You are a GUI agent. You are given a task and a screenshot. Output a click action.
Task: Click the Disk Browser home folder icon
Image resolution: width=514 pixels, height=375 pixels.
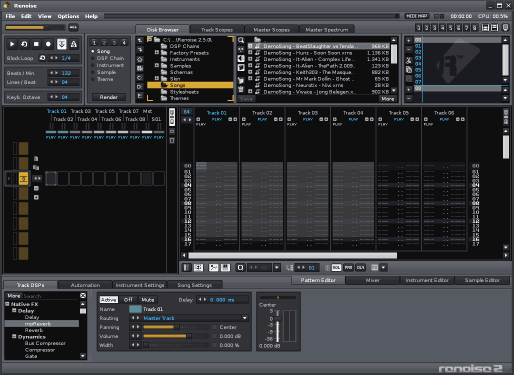[140, 59]
